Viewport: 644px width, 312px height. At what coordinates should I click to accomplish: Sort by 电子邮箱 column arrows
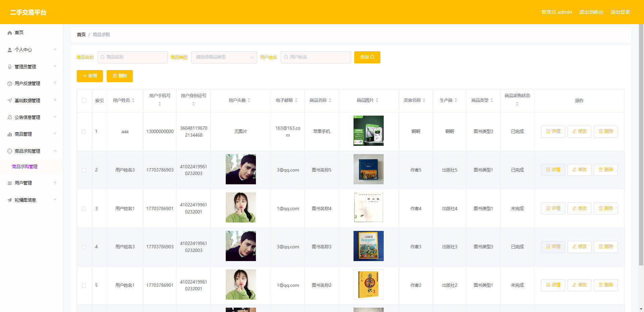coord(296,100)
